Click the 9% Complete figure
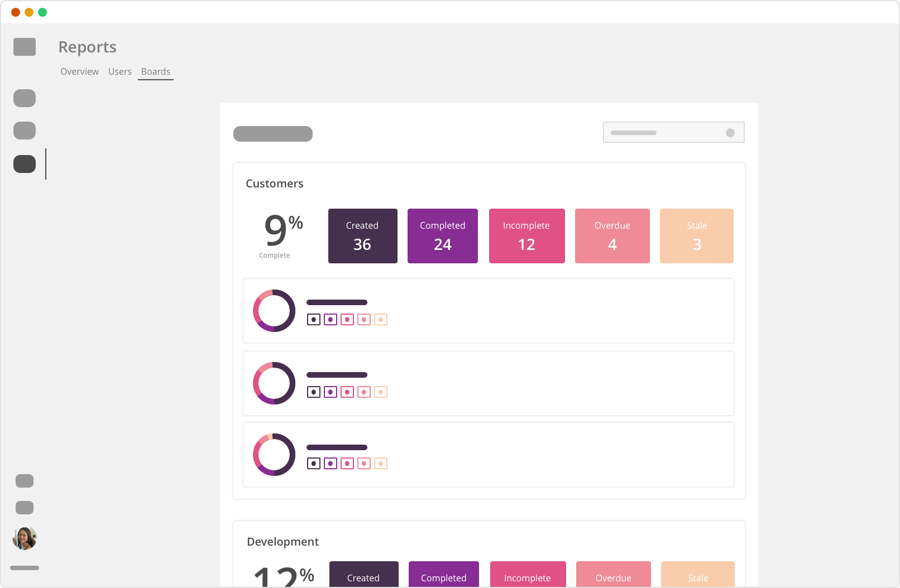 [283, 236]
